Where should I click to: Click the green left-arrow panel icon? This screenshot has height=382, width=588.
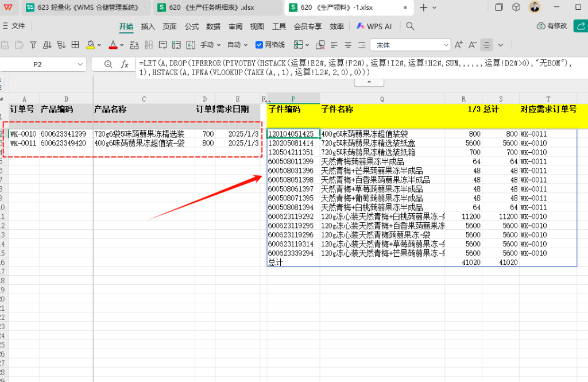[x=191, y=45]
